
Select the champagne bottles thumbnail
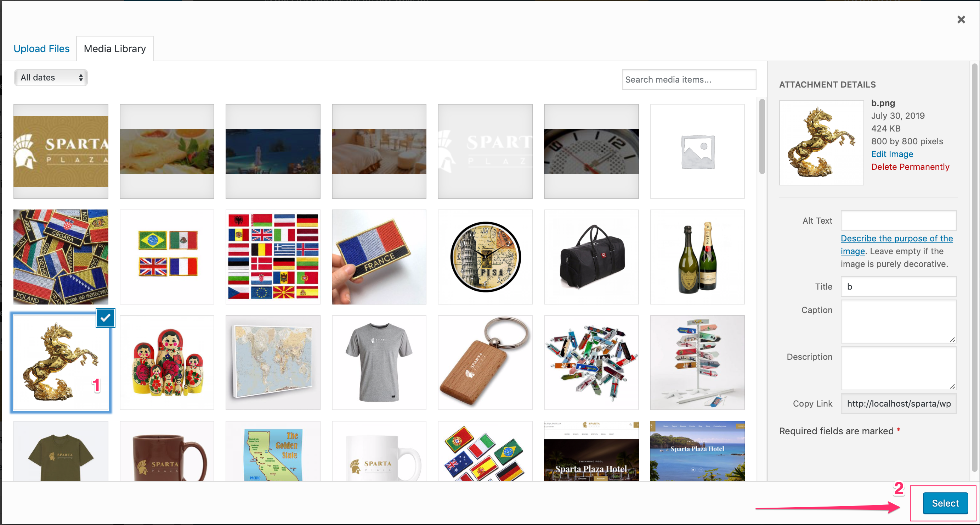click(697, 257)
